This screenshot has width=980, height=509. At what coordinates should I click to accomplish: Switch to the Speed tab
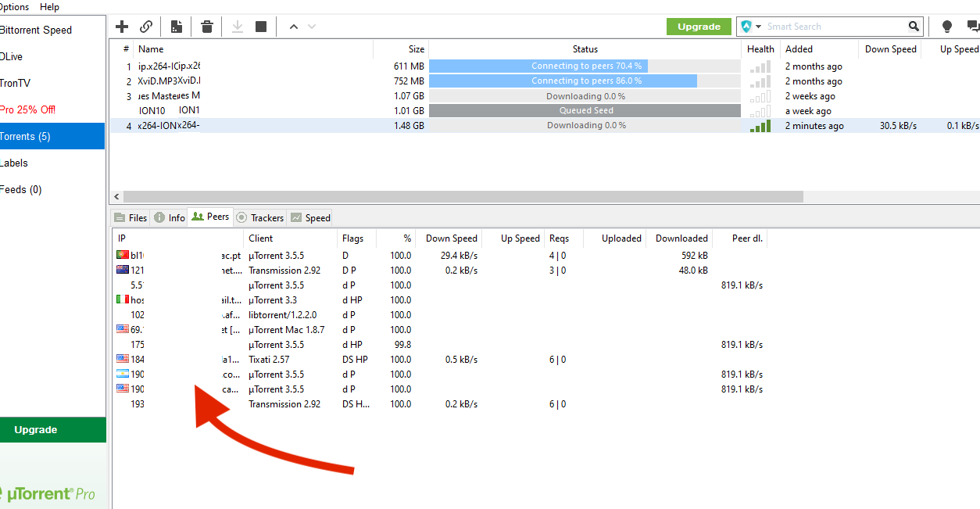[x=309, y=217]
